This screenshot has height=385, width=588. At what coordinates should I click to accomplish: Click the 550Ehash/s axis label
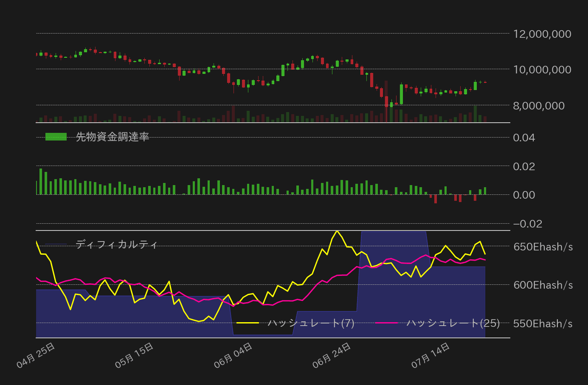pyautogui.click(x=543, y=324)
